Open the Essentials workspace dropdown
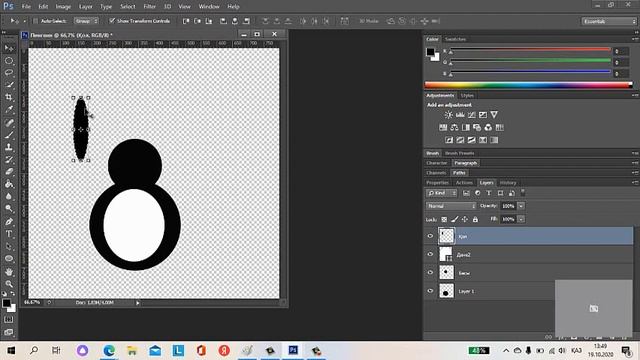The image size is (640, 360). click(x=609, y=21)
